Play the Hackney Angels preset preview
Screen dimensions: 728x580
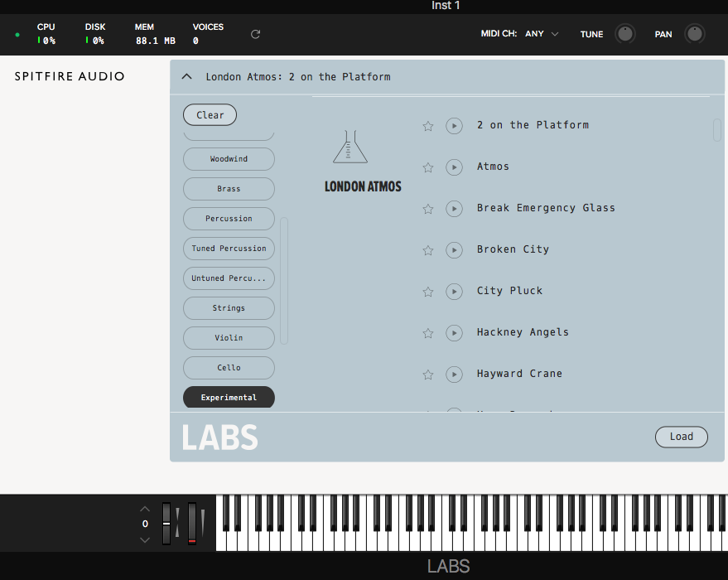454,333
